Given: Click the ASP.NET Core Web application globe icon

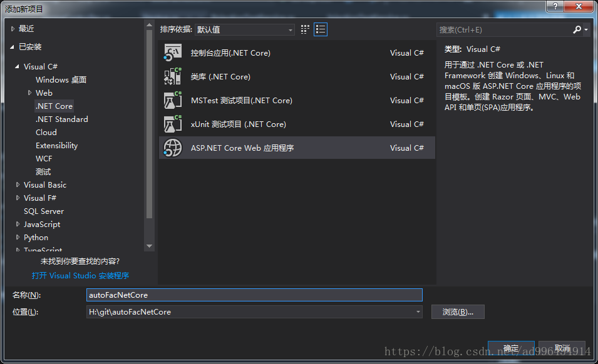Looking at the screenshot, I should coord(172,148).
